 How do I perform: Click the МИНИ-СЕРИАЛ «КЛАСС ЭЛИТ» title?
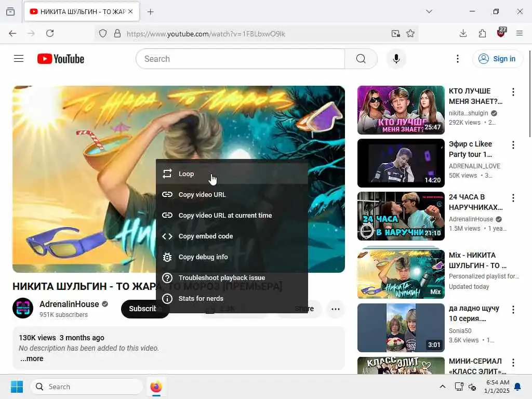point(477,366)
